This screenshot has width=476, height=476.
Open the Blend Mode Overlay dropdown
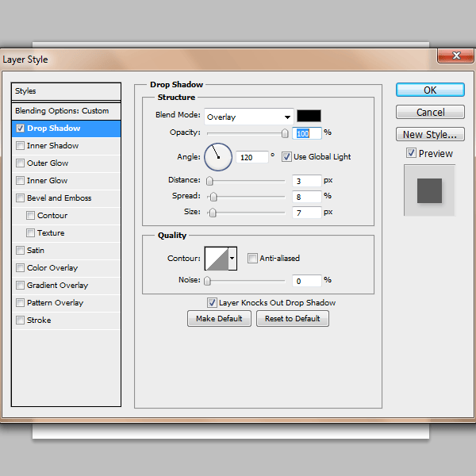tap(249, 117)
